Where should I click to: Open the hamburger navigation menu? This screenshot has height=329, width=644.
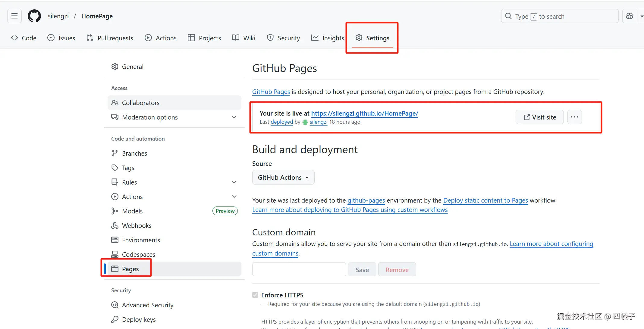point(14,16)
